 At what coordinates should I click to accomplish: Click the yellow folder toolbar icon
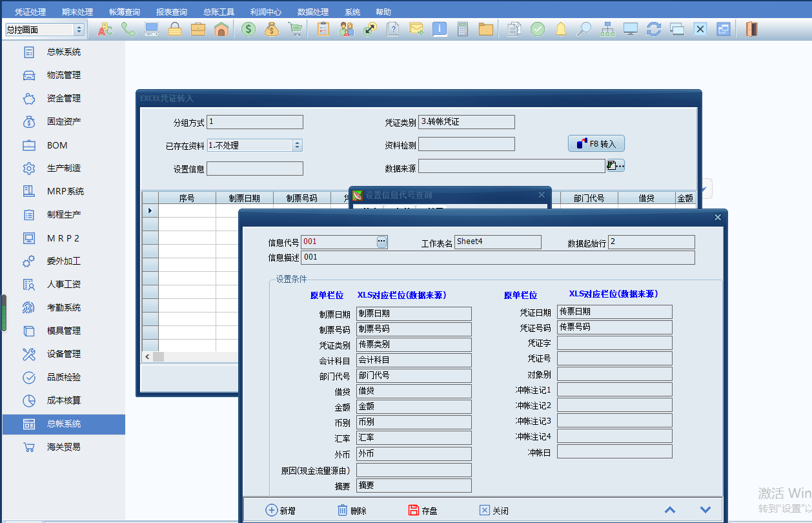pyautogui.click(x=486, y=29)
